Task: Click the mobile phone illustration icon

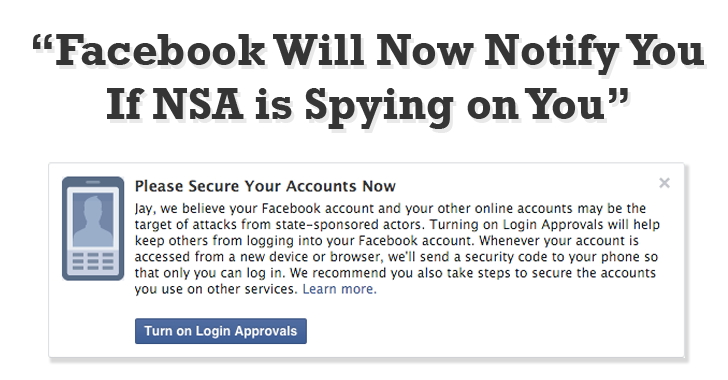Action: pyautogui.click(x=93, y=228)
